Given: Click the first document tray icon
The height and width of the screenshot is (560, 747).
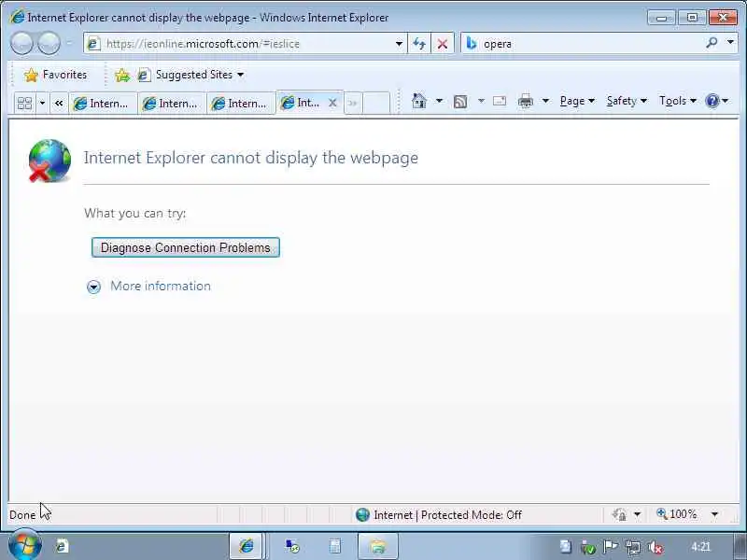Looking at the screenshot, I should pyautogui.click(x=565, y=547).
